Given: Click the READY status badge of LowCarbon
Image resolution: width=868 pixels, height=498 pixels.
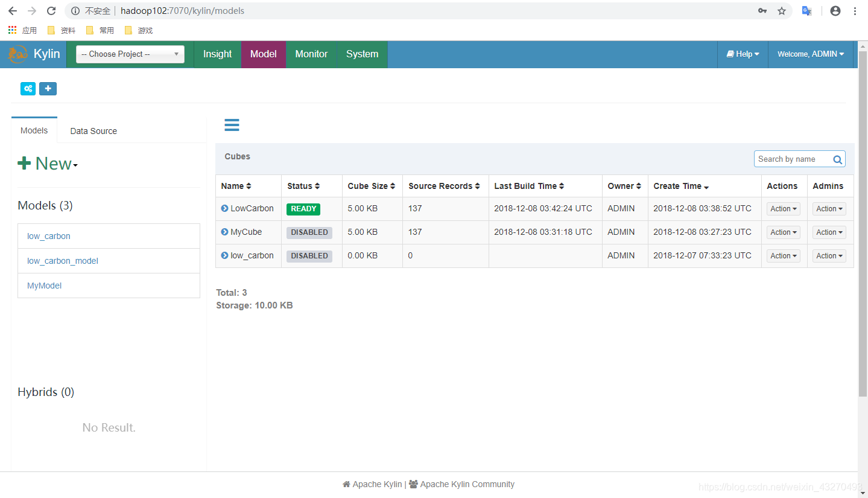Looking at the screenshot, I should 303,209.
